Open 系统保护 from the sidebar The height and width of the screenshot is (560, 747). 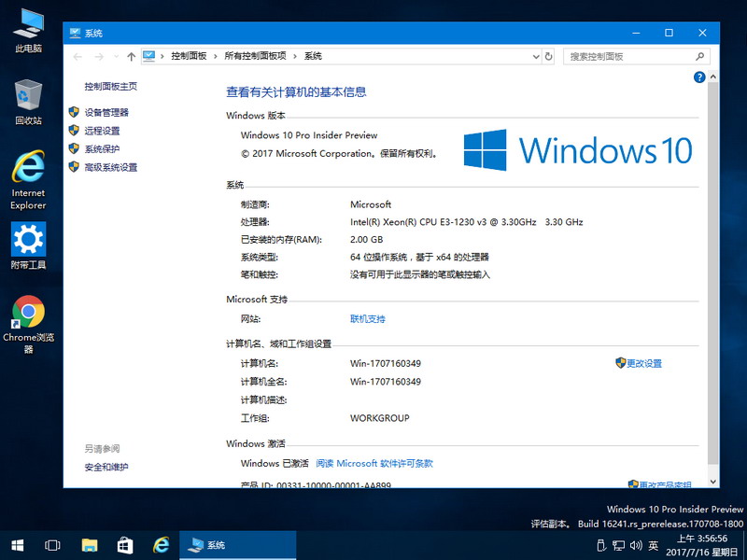pyautogui.click(x=102, y=148)
